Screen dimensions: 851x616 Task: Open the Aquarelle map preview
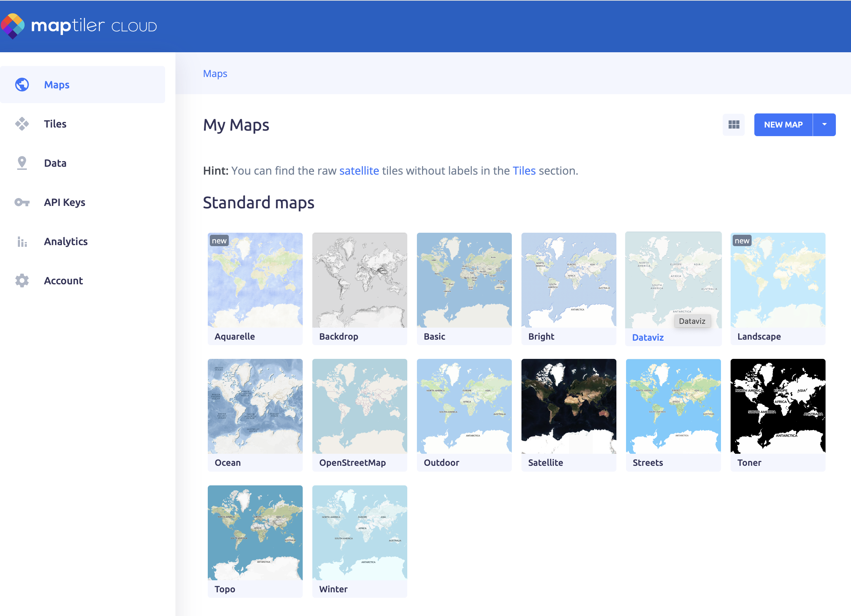click(x=255, y=280)
